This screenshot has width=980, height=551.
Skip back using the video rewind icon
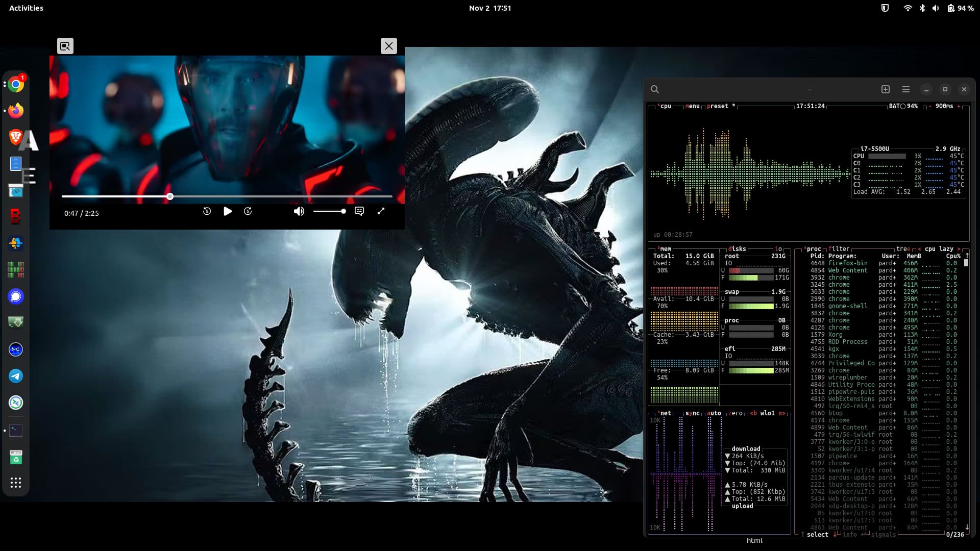pos(207,211)
